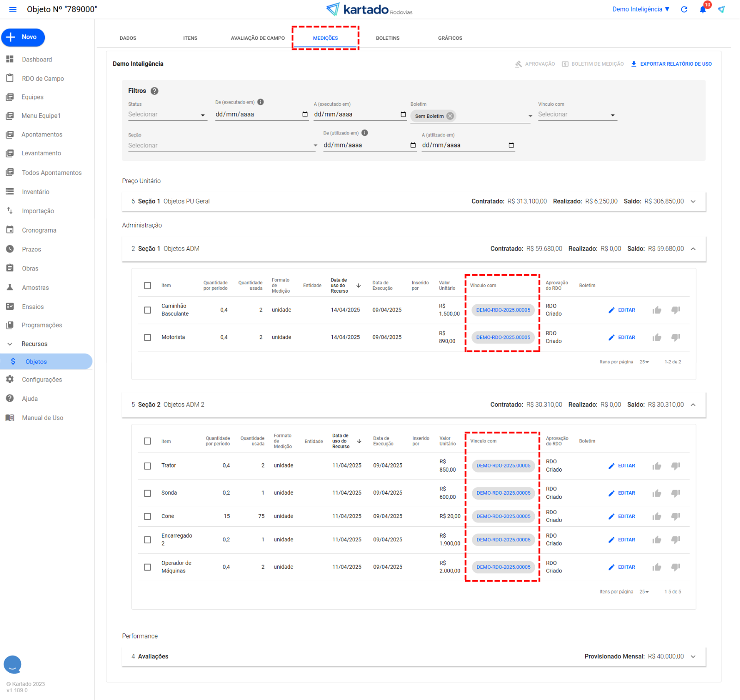Screen dimensions: 740x700
Task: Click the Filtros help question icon
Action: click(x=155, y=91)
